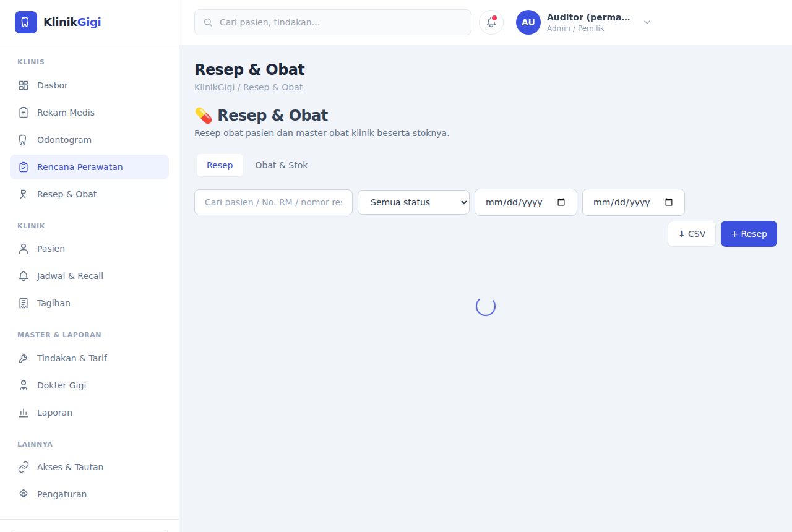Open the first date picker calendar

[561, 202]
